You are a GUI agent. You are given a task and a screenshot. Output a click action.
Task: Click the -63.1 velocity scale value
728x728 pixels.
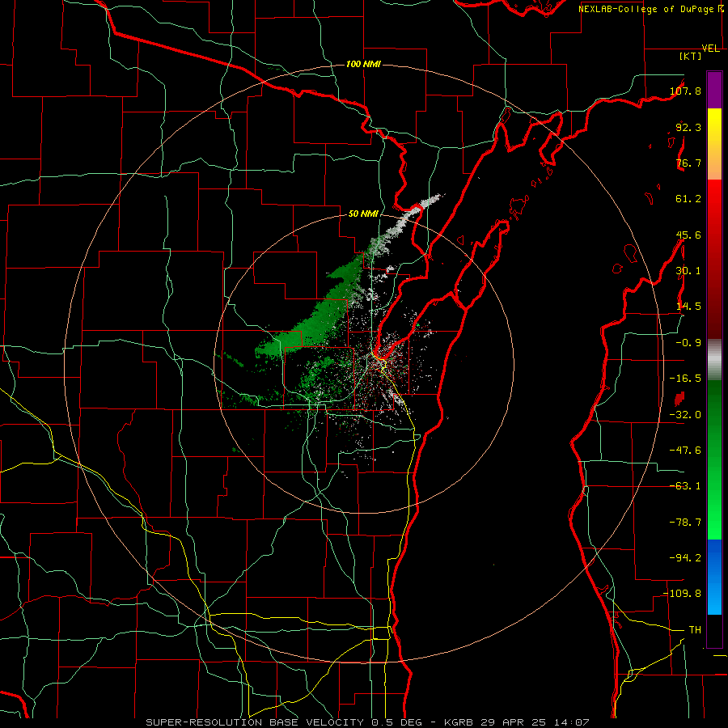685,486
